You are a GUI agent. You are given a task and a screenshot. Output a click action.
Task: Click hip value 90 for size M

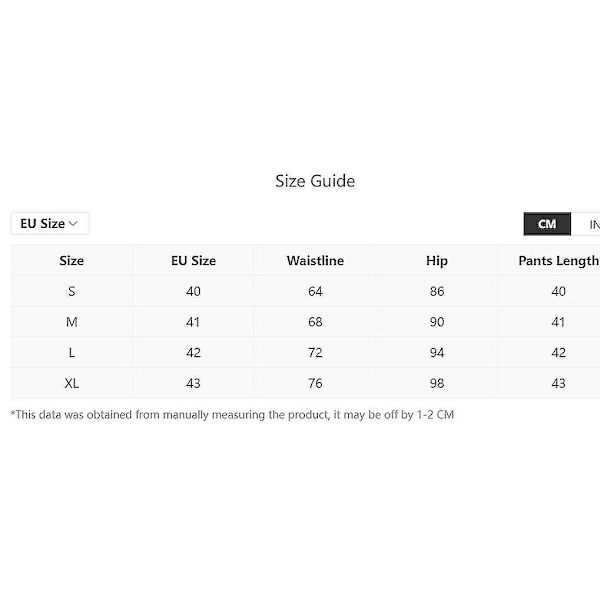[437, 322]
